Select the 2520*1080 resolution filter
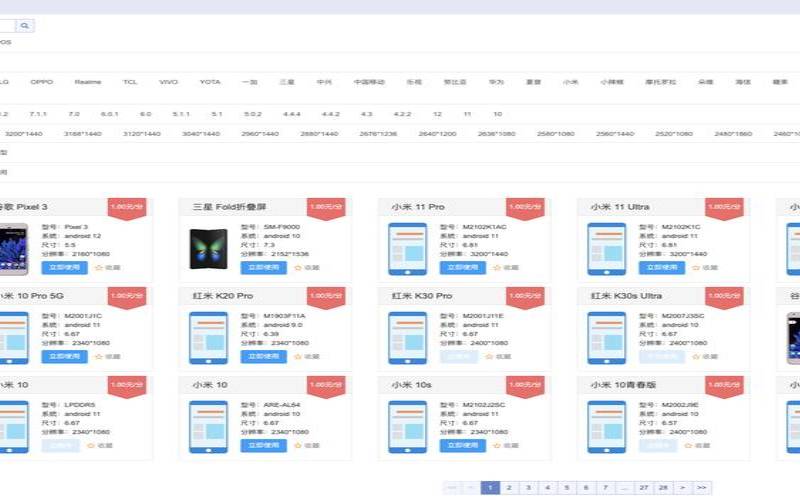800x500 pixels. (674, 134)
